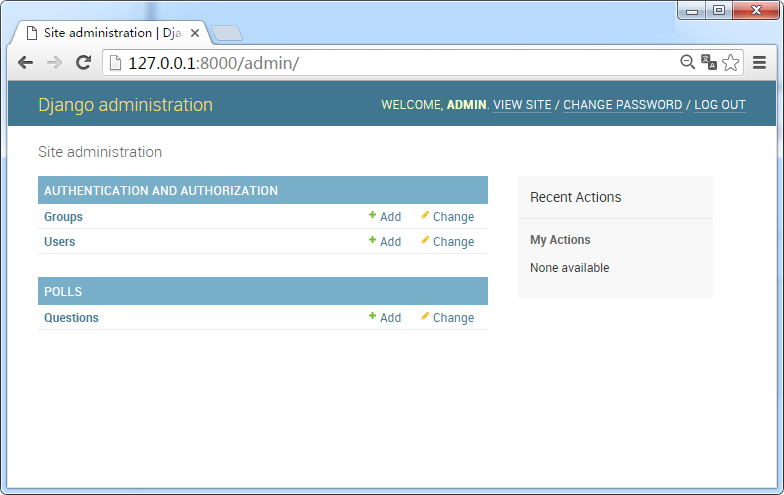
Task: Open Authentication and Authorization section
Action: (x=161, y=190)
